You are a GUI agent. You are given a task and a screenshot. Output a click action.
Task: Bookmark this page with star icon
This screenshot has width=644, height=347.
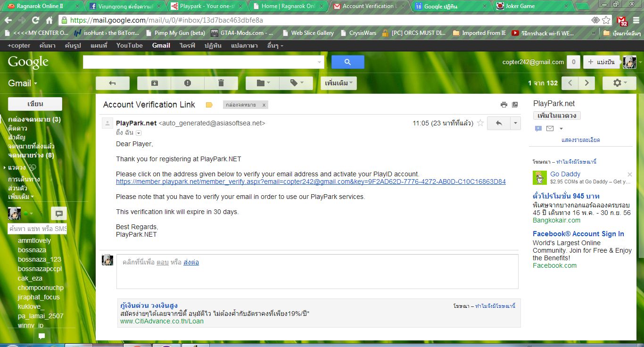[606, 20]
